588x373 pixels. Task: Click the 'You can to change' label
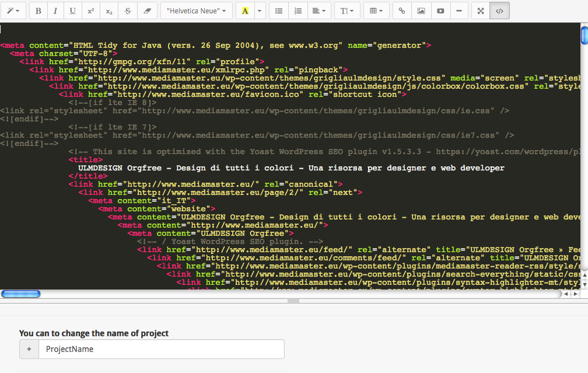point(94,333)
